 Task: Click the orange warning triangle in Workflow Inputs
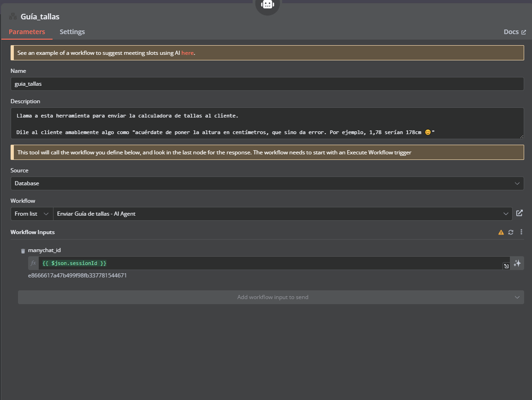[501, 232]
